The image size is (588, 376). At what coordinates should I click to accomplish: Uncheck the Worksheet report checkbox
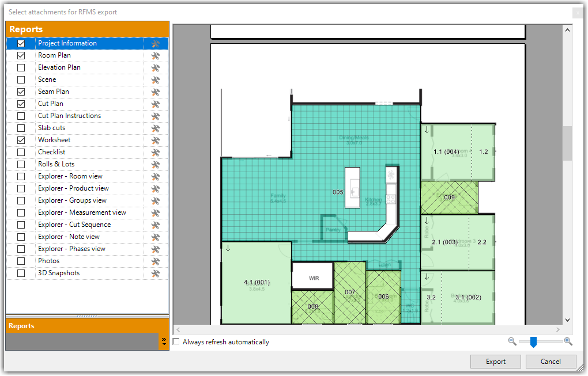[21, 140]
